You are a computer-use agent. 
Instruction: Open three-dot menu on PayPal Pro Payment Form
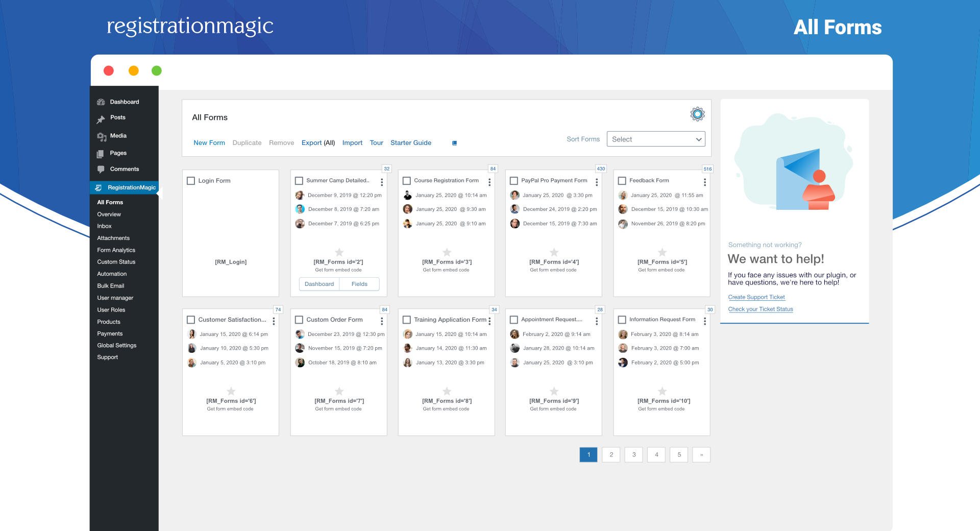597,182
